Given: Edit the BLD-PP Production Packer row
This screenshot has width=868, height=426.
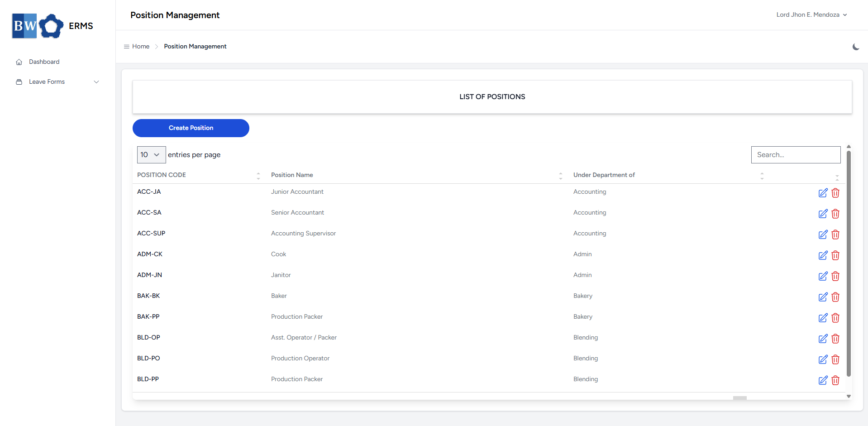Looking at the screenshot, I should pos(823,380).
